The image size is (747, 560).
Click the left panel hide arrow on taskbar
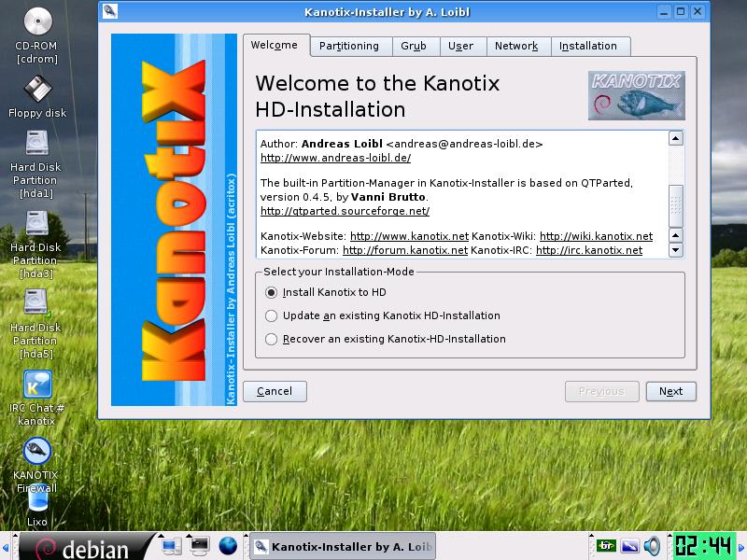(6, 546)
